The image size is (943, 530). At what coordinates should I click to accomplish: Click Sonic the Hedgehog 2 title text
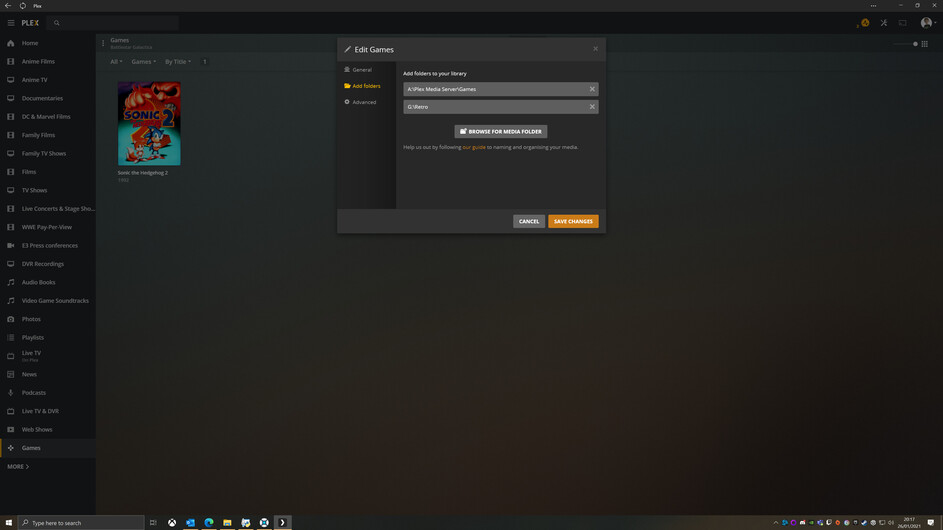[143, 173]
